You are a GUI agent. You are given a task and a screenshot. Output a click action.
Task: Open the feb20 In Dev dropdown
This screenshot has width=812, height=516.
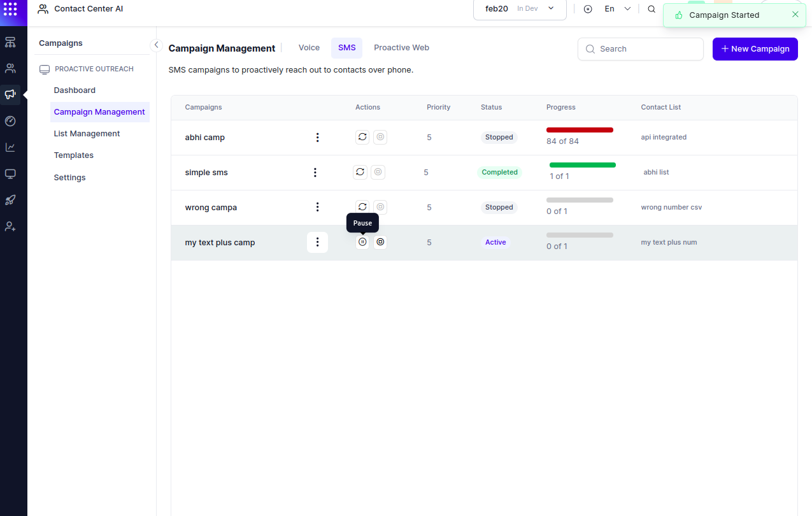pos(520,9)
